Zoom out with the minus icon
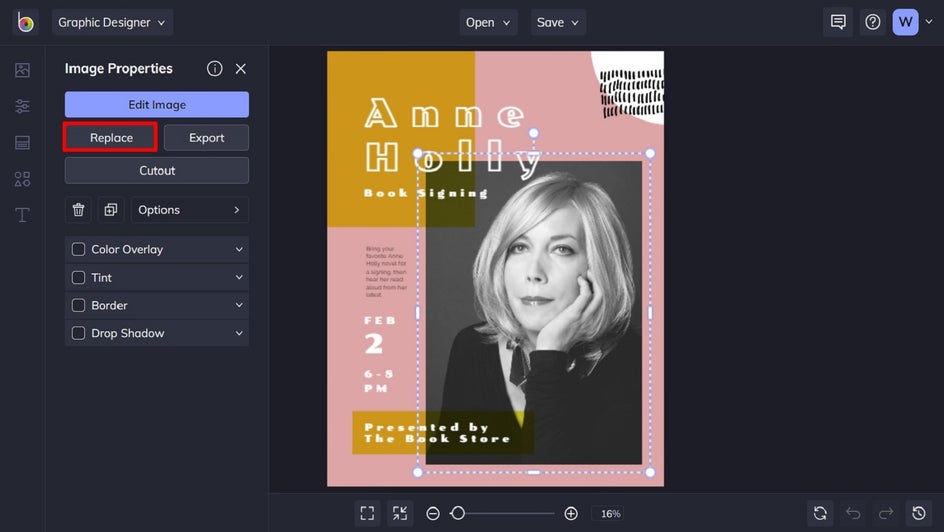Image resolution: width=944 pixels, height=532 pixels. pos(433,513)
